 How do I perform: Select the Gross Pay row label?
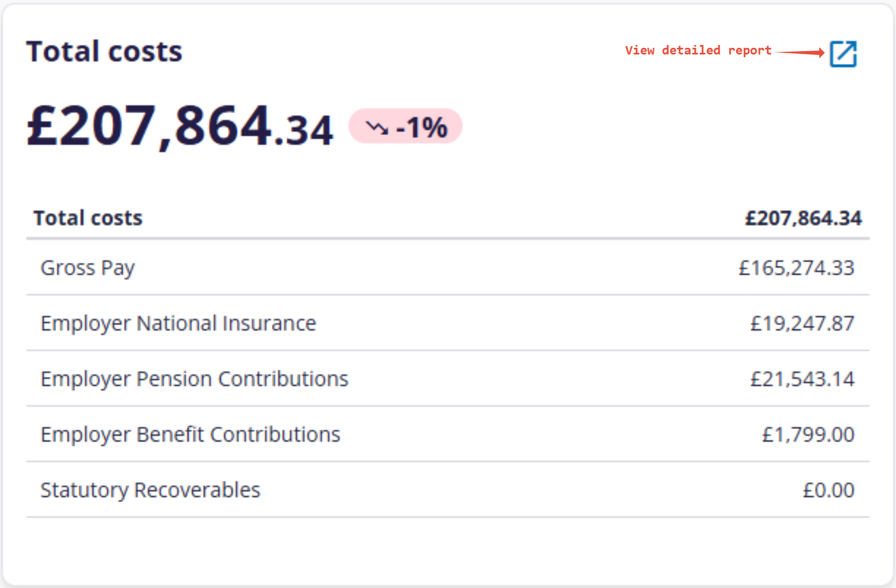[x=87, y=268]
